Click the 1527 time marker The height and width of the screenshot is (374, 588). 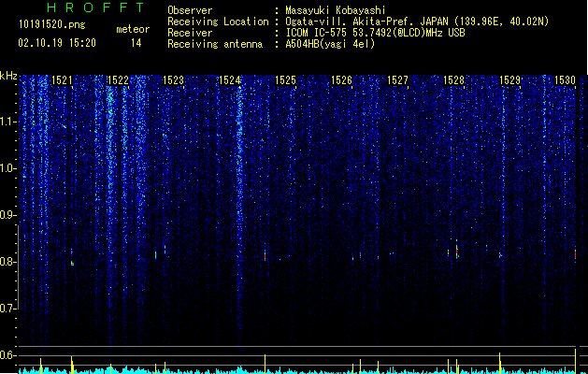[x=397, y=80]
